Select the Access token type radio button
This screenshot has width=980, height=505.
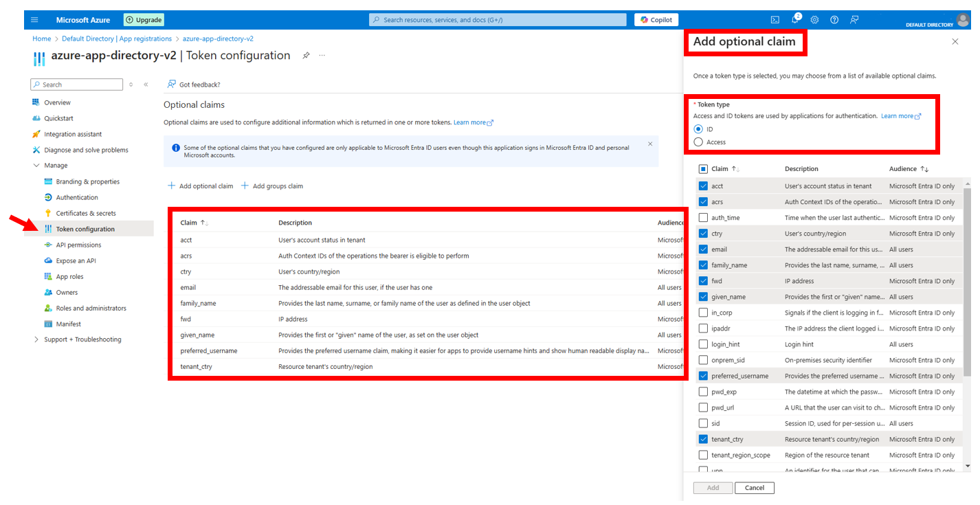[x=697, y=142]
